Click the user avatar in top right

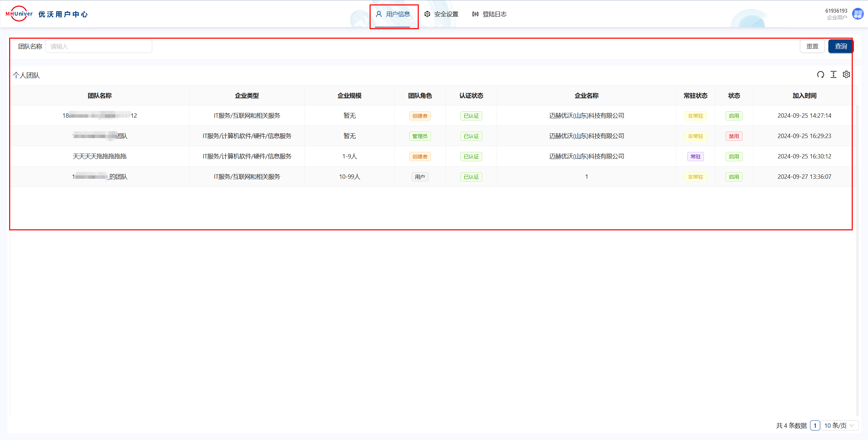(858, 14)
